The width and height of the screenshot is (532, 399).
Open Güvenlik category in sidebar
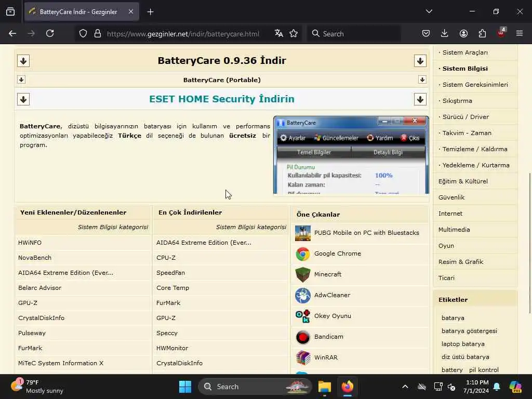(451, 197)
